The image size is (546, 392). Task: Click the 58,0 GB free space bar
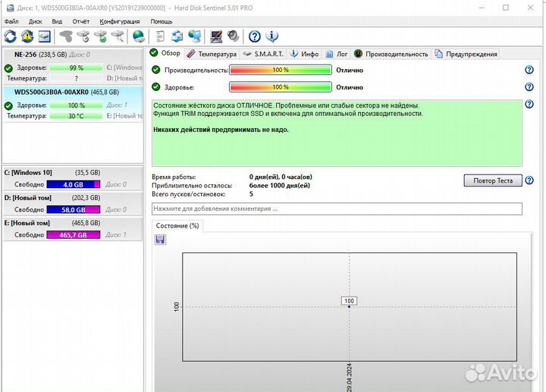tap(73, 209)
